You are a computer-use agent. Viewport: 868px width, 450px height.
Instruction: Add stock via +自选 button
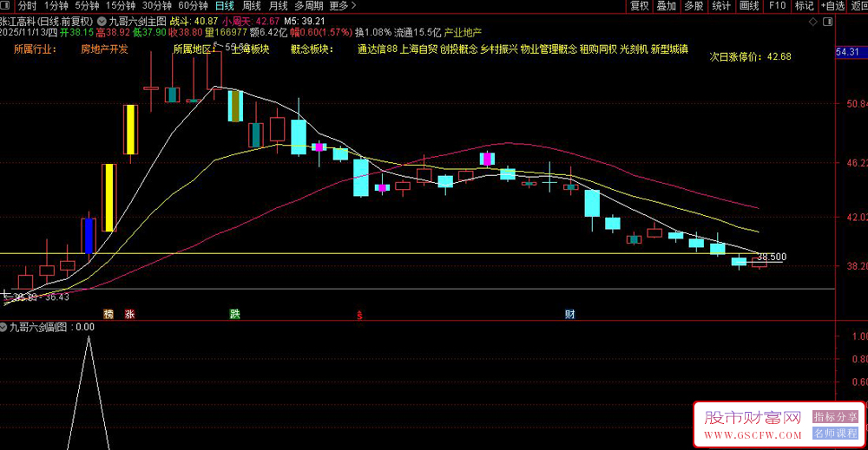pyautogui.click(x=833, y=5)
